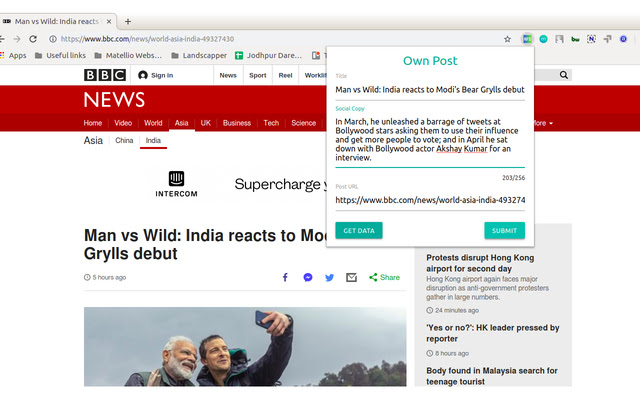Click the SUBMIT button in Own Post
640x400 pixels.
coord(504,231)
